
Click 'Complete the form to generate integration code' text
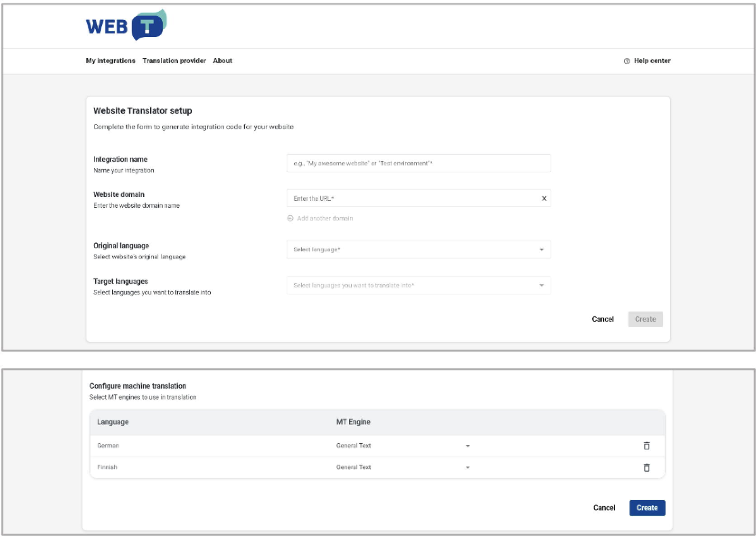[194, 127]
